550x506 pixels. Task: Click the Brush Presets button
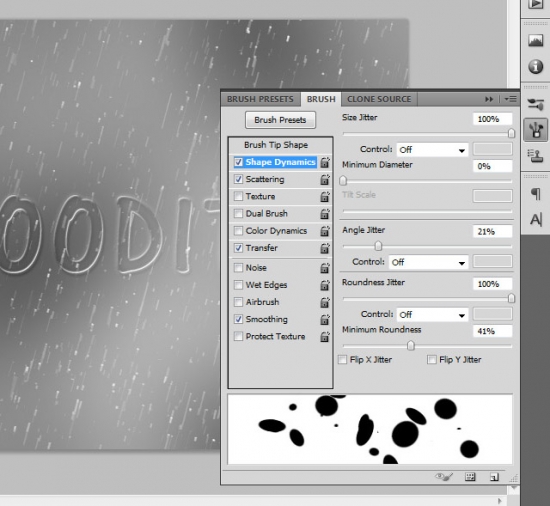pos(280,120)
